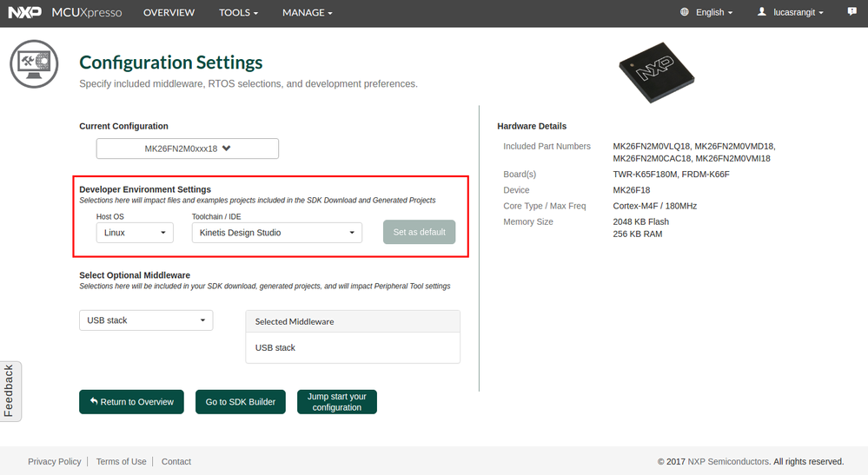Open the lucasrangit account menu
Screen dimensions: 868x475
click(798, 12)
